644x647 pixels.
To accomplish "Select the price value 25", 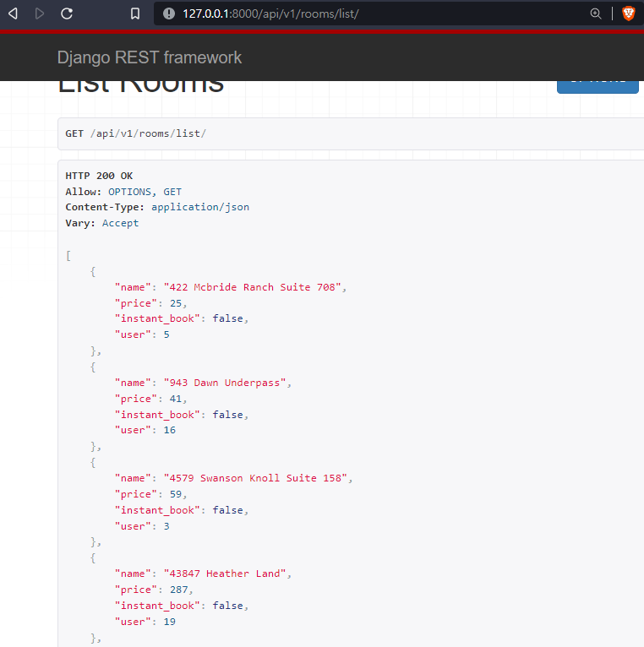I will (x=176, y=303).
